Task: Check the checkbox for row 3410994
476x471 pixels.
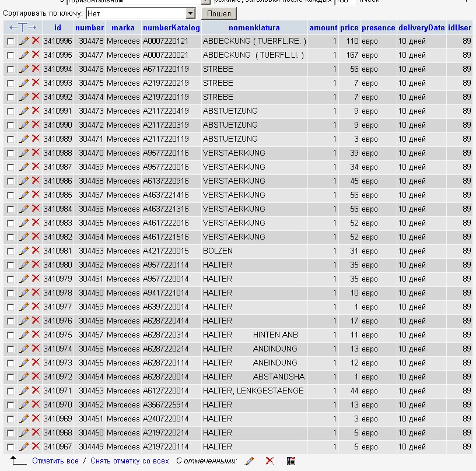Action: (x=10, y=69)
